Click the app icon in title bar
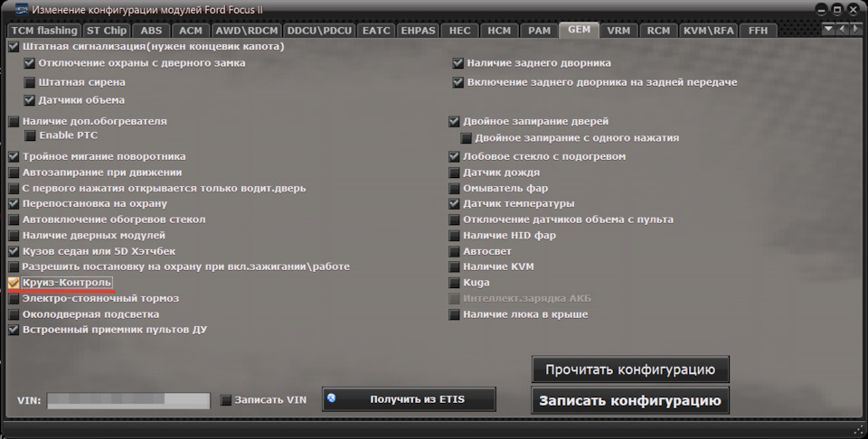The width and height of the screenshot is (868, 439). pyautogui.click(x=21, y=10)
